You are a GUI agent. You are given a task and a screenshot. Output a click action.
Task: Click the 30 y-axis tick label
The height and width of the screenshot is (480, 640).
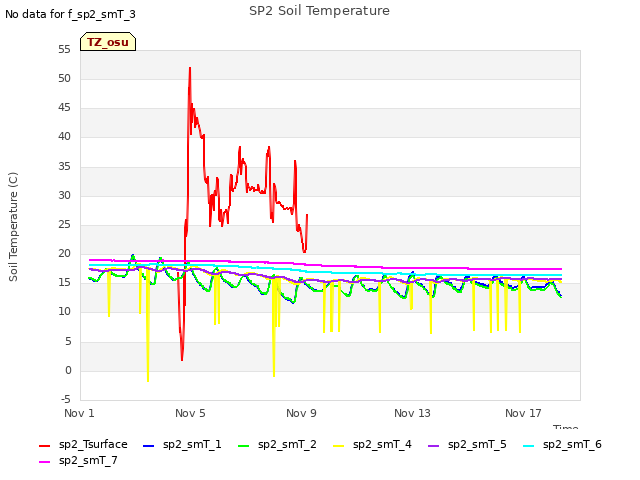tap(64, 196)
